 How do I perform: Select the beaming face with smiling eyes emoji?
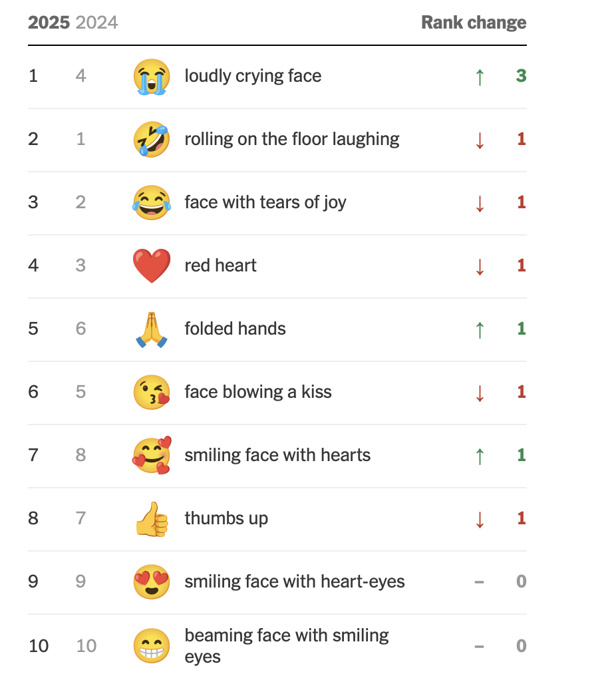(x=152, y=646)
